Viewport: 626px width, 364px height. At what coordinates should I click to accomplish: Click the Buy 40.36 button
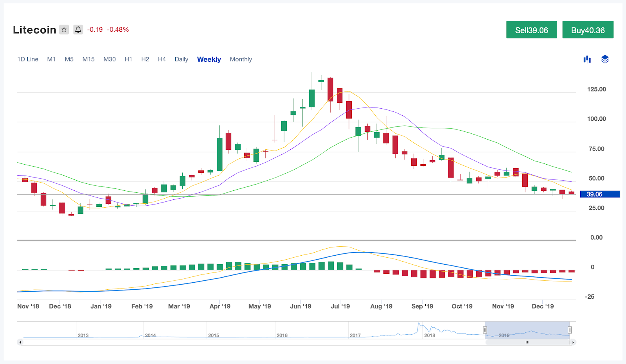coord(588,30)
